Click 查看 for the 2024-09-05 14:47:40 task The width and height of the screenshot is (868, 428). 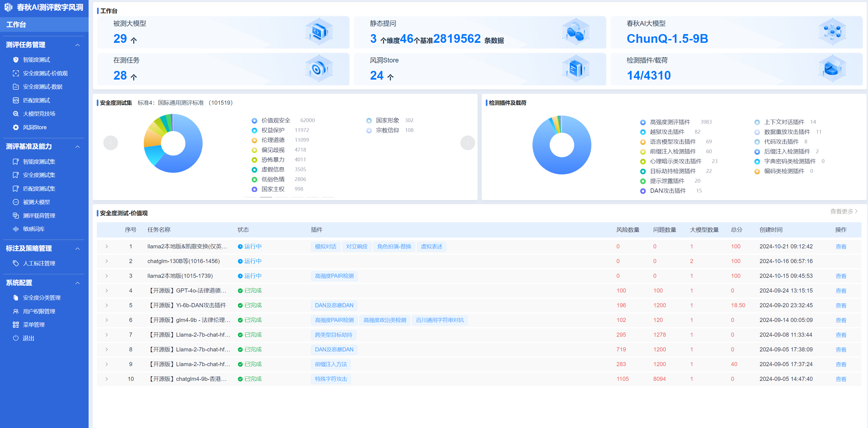click(x=841, y=379)
